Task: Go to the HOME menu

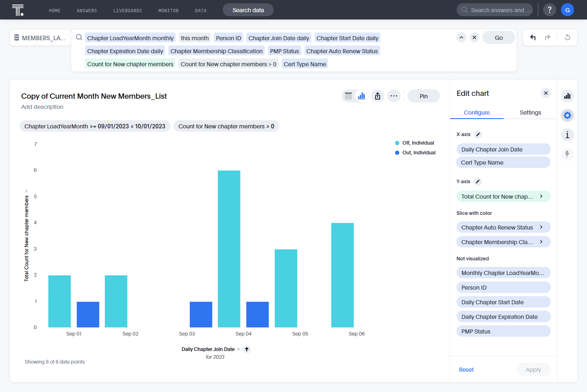Action: (x=54, y=11)
